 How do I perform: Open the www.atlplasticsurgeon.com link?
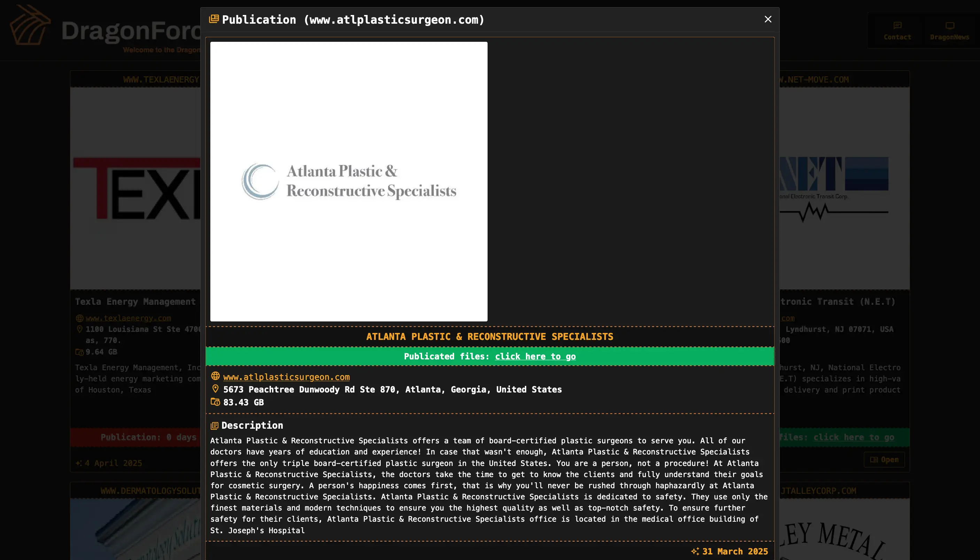[x=287, y=377]
